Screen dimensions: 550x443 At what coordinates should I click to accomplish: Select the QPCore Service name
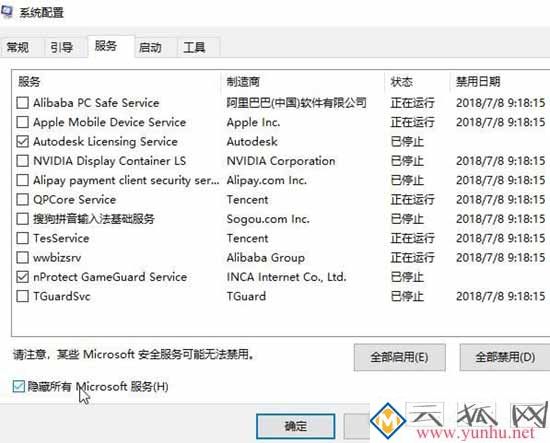coord(74,200)
